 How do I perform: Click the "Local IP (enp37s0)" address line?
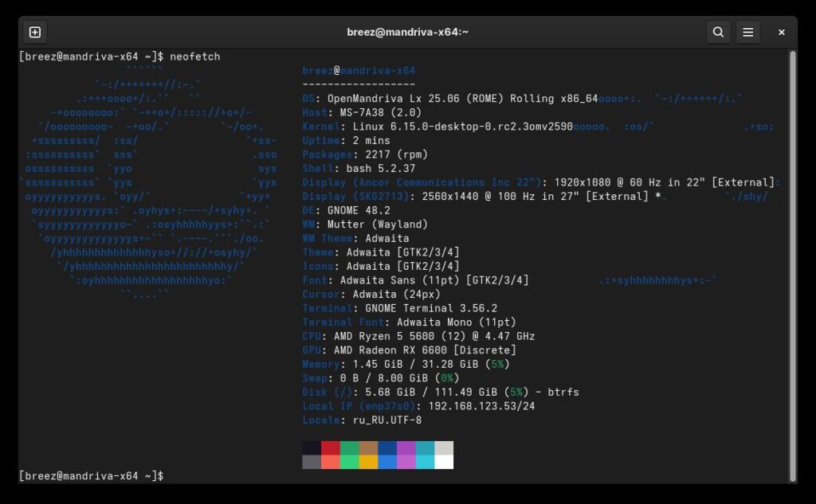pyautogui.click(x=418, y=407)
